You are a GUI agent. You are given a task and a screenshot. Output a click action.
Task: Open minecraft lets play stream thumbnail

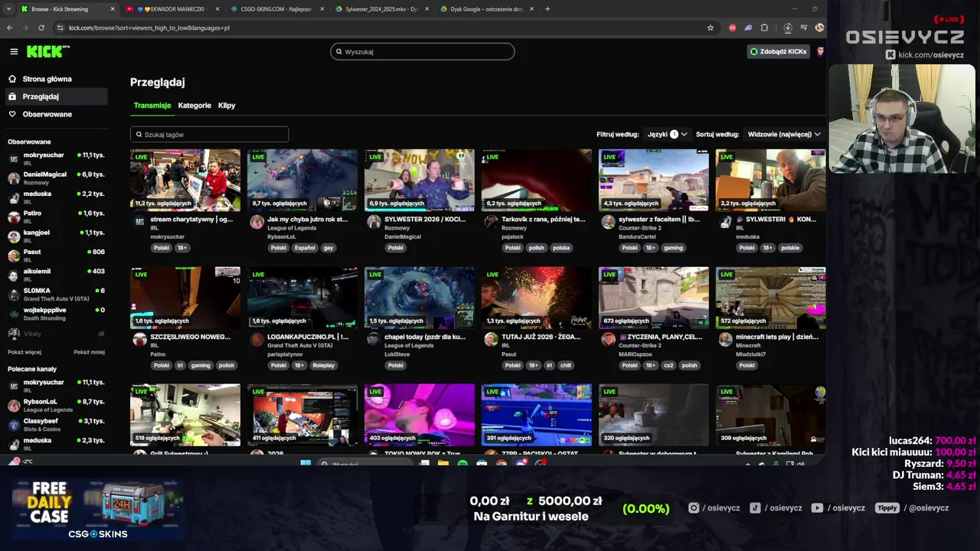tap(771, 298)
